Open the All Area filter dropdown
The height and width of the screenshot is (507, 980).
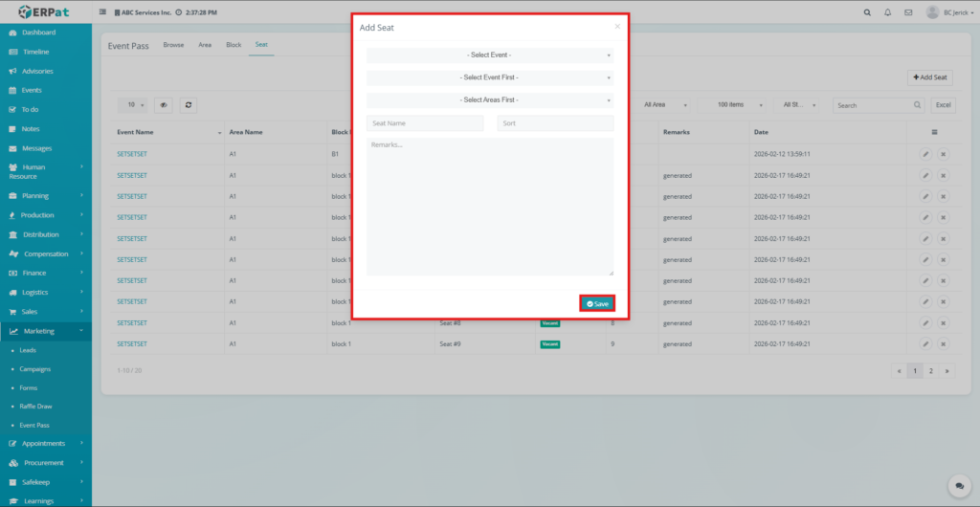666,105
